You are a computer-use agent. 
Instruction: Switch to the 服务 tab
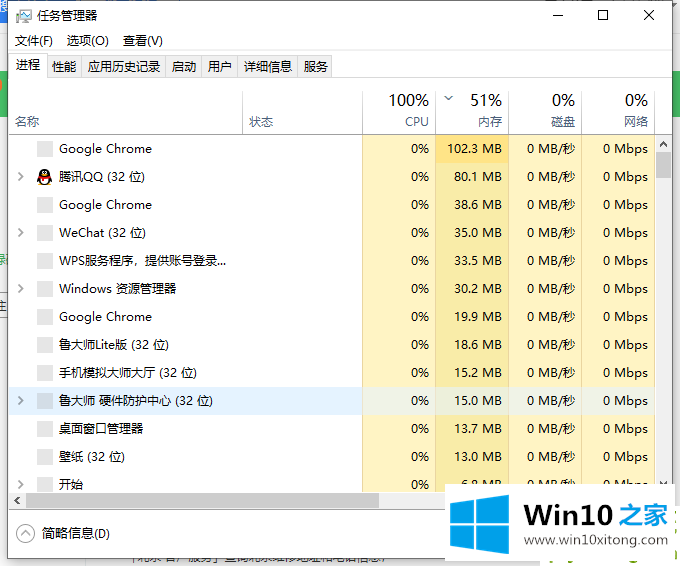(x=315, y=67)
